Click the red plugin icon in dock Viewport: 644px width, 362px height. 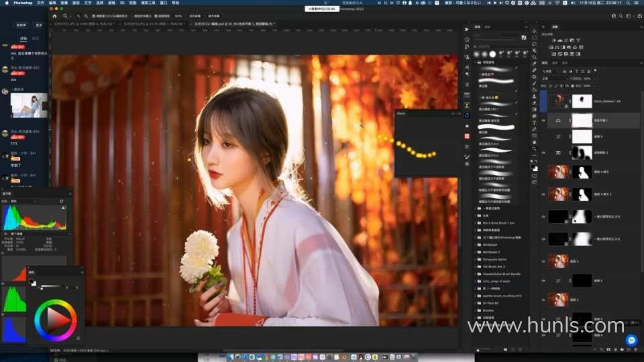point(467,136)
